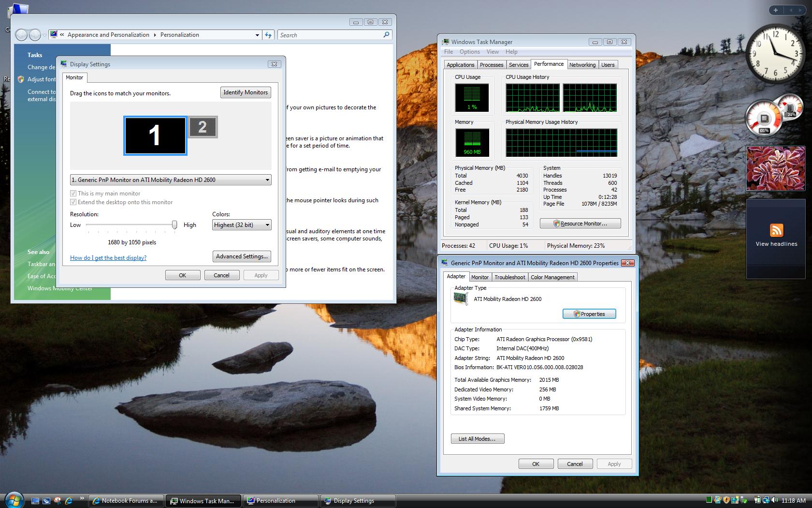Viewport: 812px width, 508px height.
Task: Open the Color Management tab
Action: click(552, 277)
